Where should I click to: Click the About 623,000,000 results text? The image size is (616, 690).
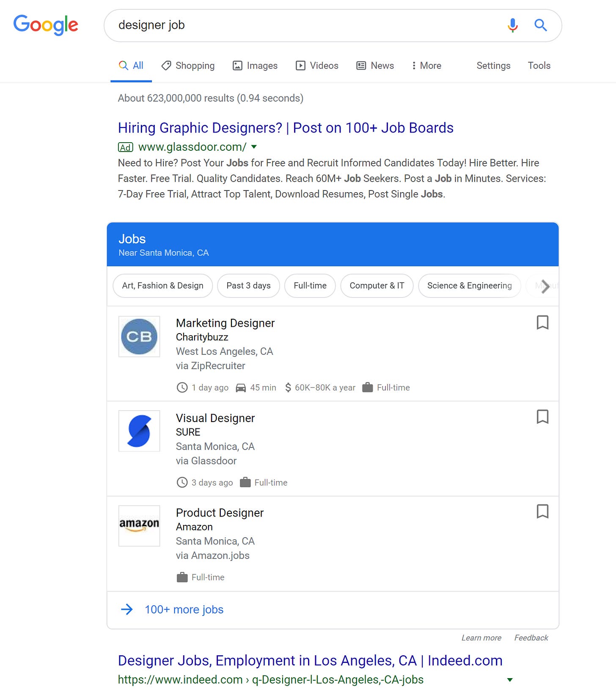[x=211, y=98]
